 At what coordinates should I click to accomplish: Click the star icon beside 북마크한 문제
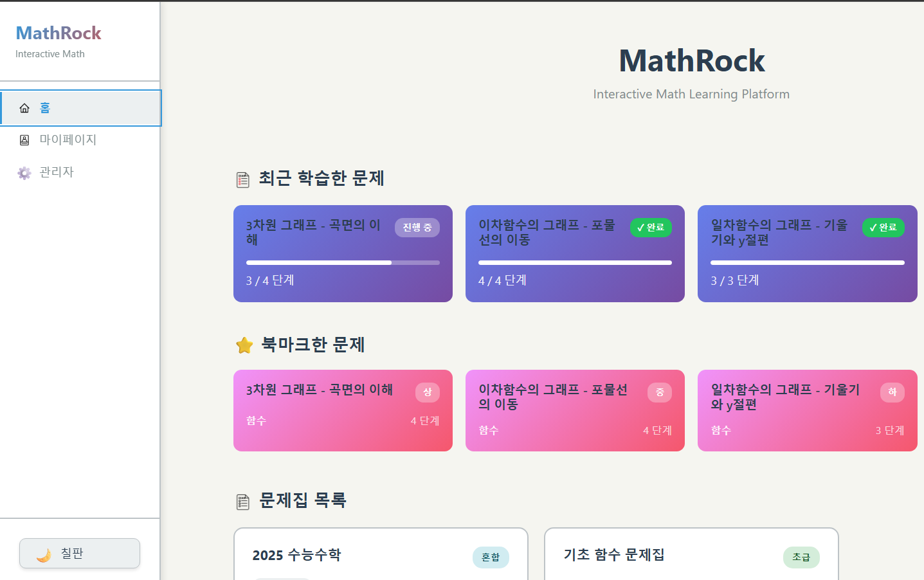click(244, 346)
